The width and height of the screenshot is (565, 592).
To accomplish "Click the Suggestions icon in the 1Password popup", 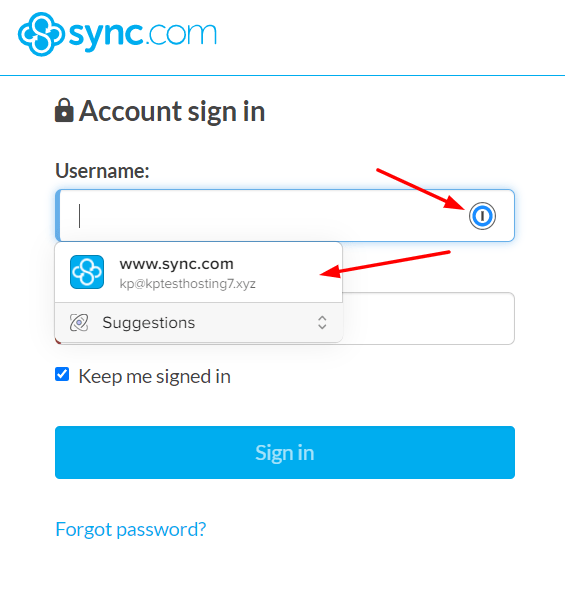I will (79, 323).
